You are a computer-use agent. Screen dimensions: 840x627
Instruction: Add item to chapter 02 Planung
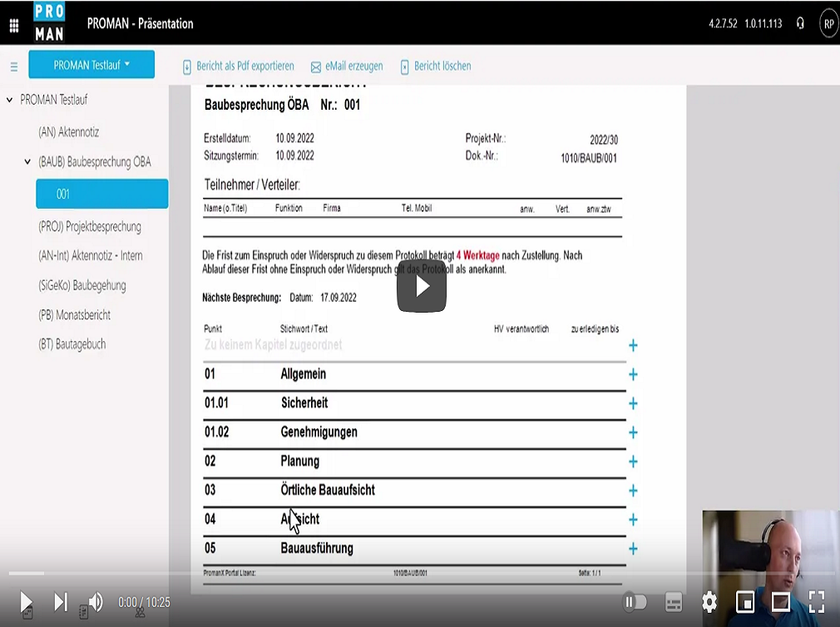click(x=633, y=462)
